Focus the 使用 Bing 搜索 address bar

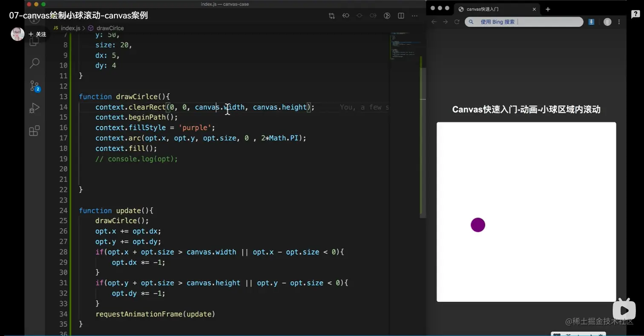tap(524, 22)
